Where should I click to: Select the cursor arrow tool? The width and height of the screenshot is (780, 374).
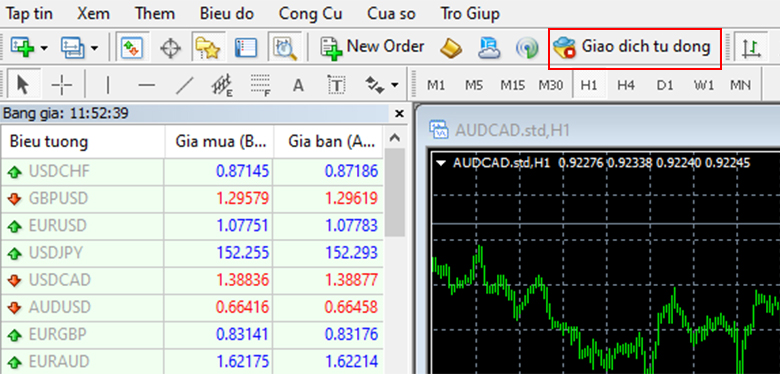[22, 85]
